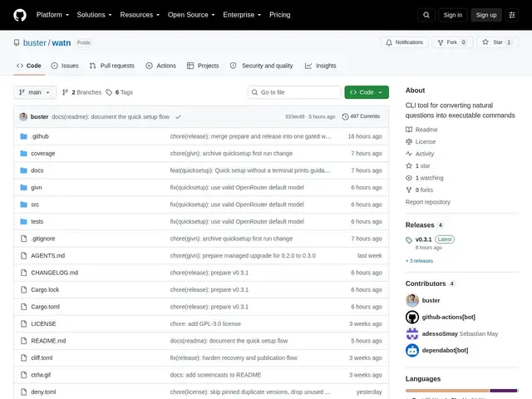The width and height of the screenshot is (532, 399).
Task: Click the file icon beside LICENSE
Action: (23, 323)
